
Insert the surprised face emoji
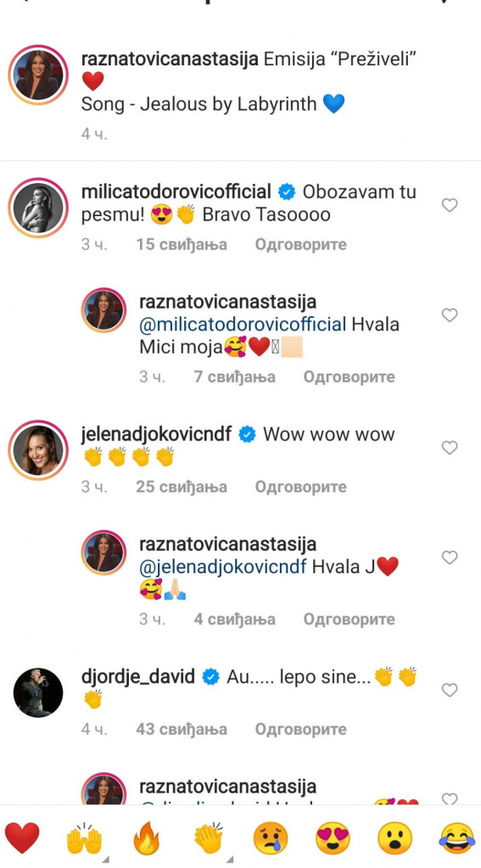(x=395, y=837)
